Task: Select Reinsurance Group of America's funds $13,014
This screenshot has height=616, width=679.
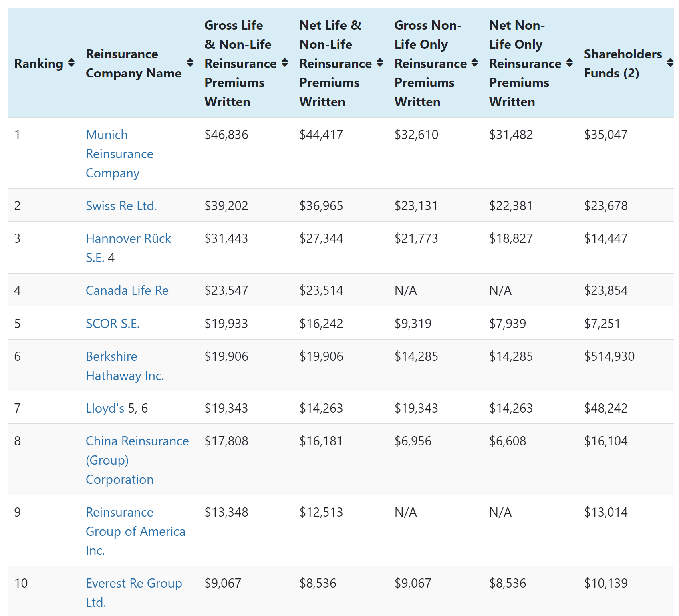Action: pos(606,512)
